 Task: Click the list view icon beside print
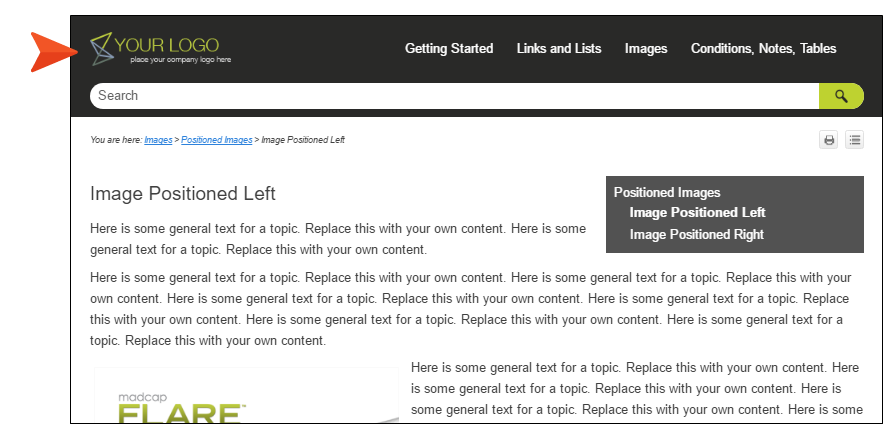854,140
